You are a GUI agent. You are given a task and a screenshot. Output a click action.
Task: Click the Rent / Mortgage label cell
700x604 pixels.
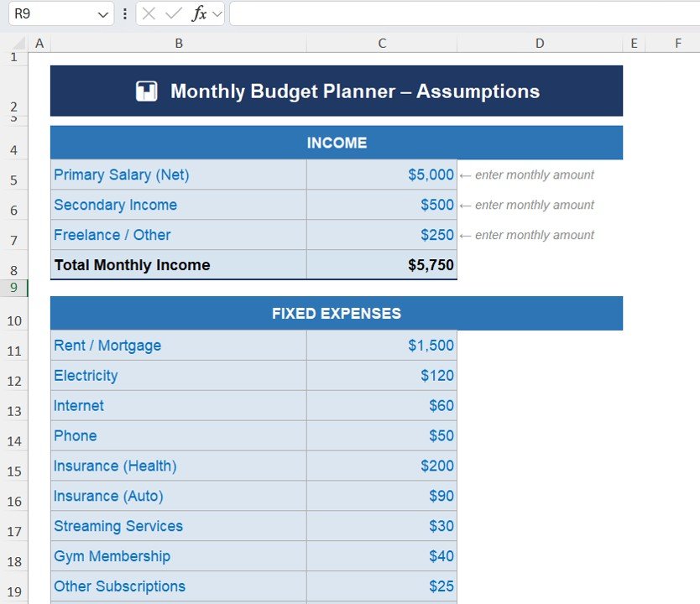pyautogui.click(x=178, y=346)
